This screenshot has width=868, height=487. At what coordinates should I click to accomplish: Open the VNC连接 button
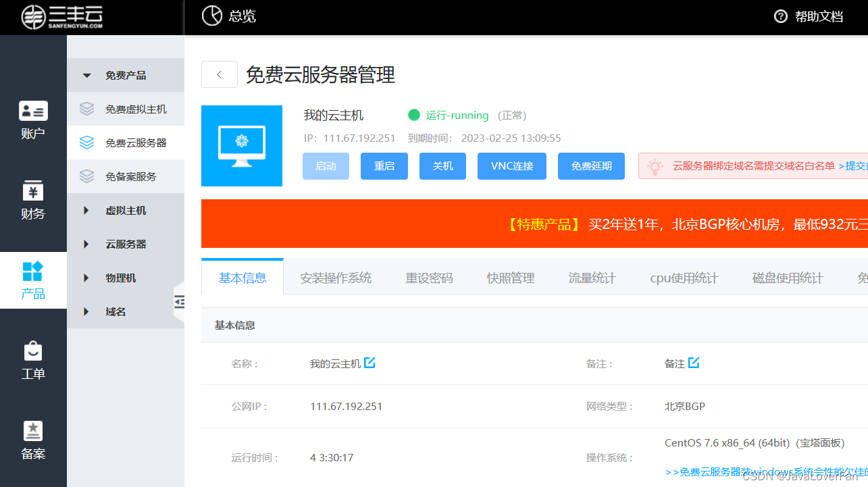click(x=512, y=166)
